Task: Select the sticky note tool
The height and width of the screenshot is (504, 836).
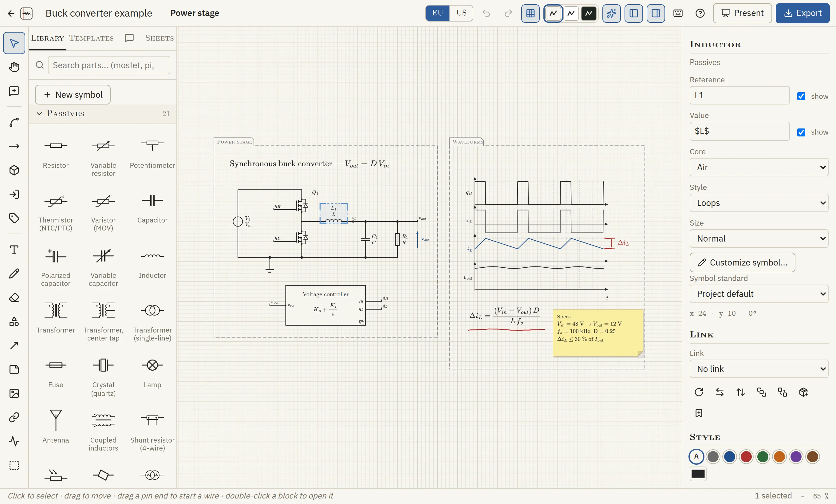Action: (14, 369)
